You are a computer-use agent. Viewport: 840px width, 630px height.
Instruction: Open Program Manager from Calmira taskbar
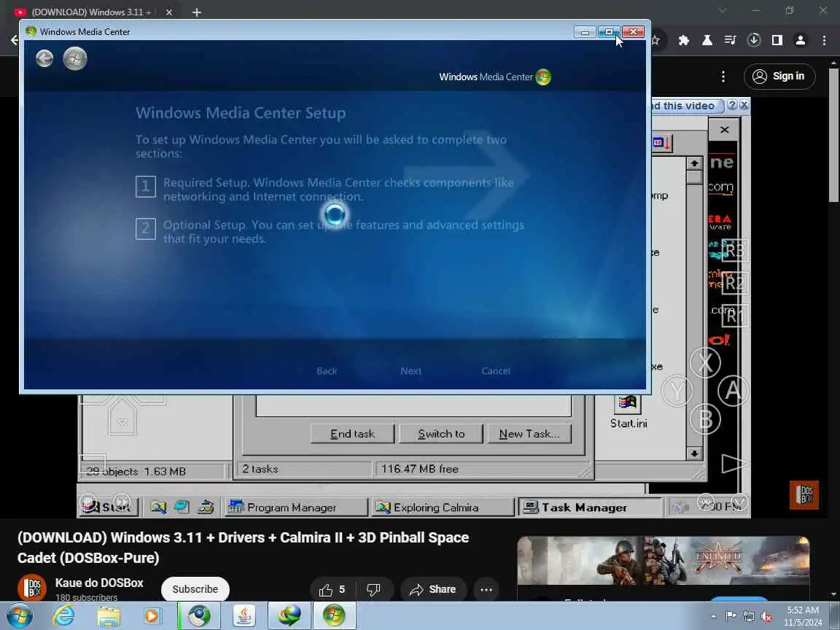296,507
